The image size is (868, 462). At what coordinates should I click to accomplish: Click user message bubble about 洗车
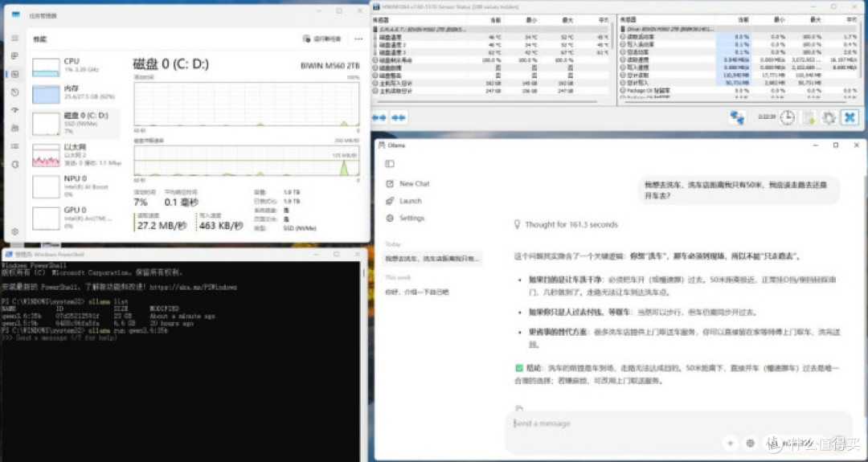coord(739,190)
